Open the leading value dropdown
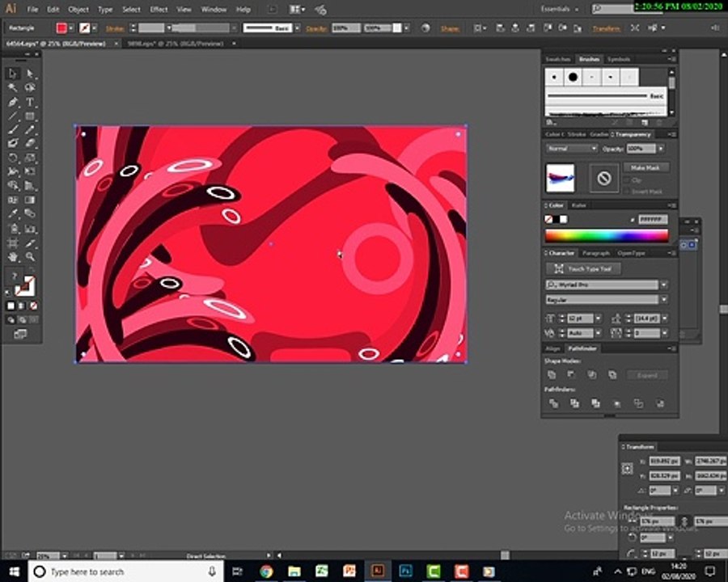The width and height of the screenshot is (728, 582). [665, 318]
